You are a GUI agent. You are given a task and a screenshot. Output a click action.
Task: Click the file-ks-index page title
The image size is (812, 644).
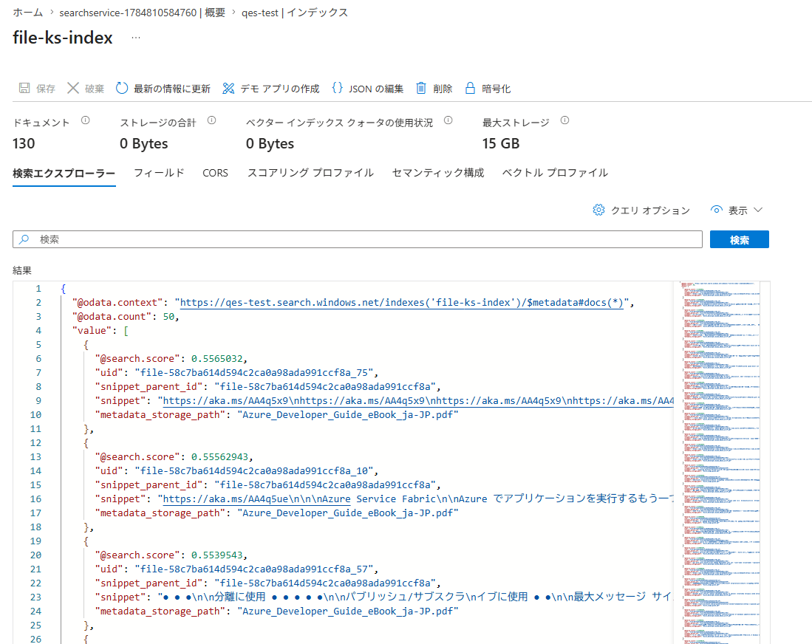[63, 37]
